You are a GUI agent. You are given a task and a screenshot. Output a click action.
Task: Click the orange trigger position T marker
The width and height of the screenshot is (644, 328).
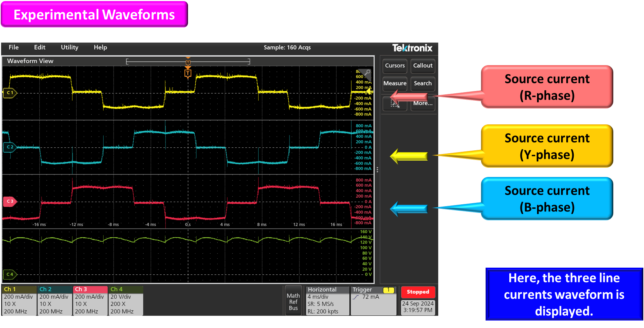188,73
